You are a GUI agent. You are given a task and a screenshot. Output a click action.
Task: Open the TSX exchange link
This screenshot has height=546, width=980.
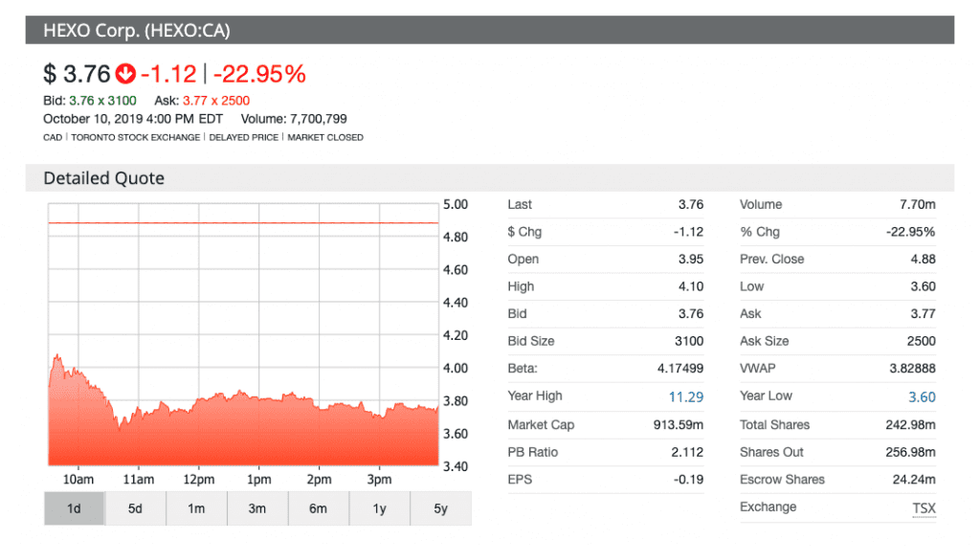923,508
